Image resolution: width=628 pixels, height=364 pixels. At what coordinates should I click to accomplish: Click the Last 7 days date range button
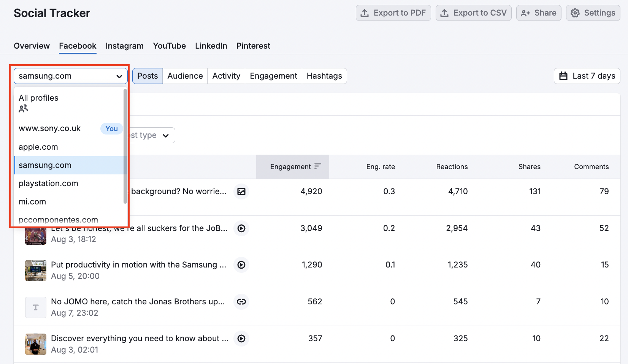coord(587,76)
